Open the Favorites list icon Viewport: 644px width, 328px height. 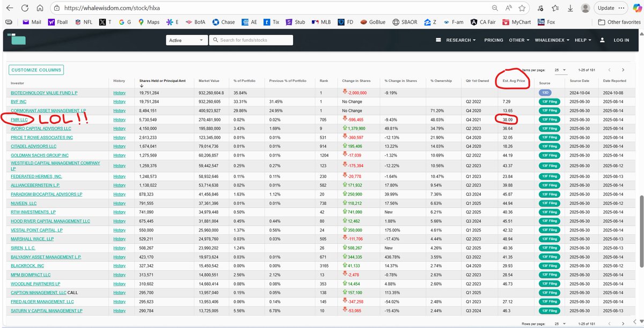coord(556,8)
